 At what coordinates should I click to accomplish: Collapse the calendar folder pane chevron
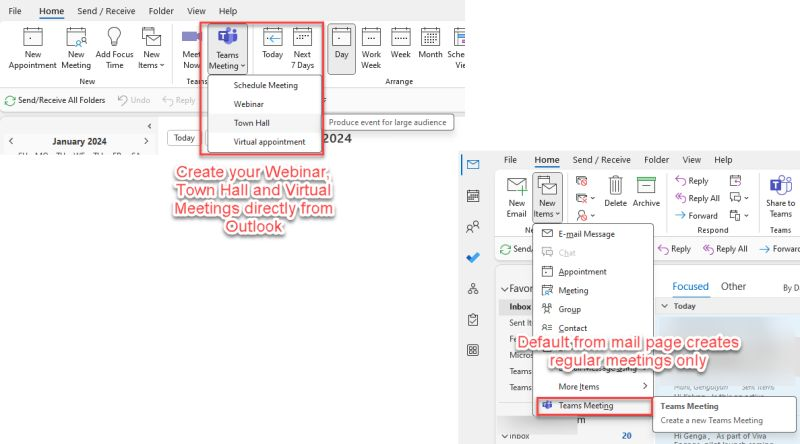coord(149,126)
